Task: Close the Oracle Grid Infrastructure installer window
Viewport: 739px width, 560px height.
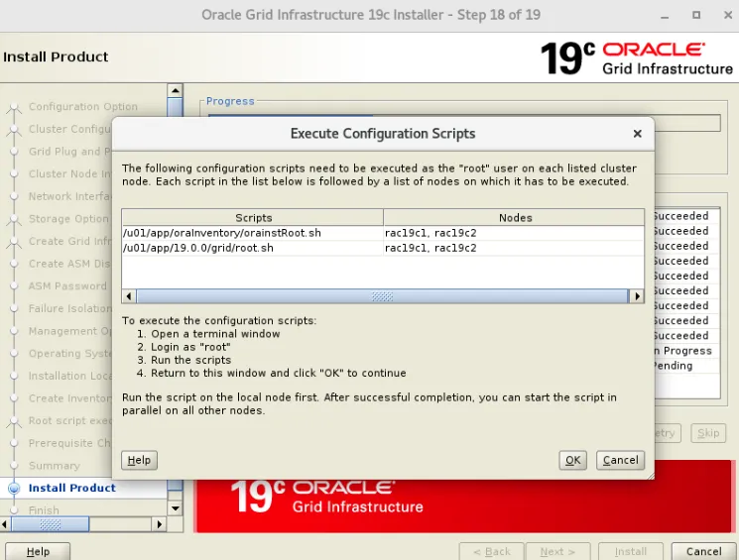Action: click(x=728, y=15)
